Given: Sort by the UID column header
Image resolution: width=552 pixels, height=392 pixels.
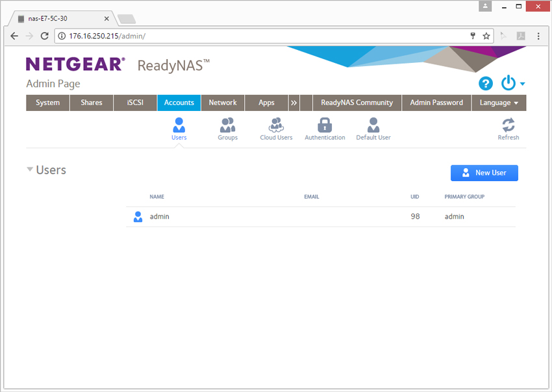Looking at the screenshot, I should (415, 197).
